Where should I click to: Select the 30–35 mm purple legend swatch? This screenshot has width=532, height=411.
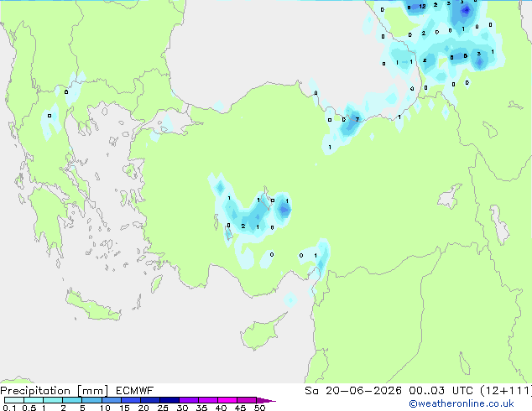coord(188,400)
